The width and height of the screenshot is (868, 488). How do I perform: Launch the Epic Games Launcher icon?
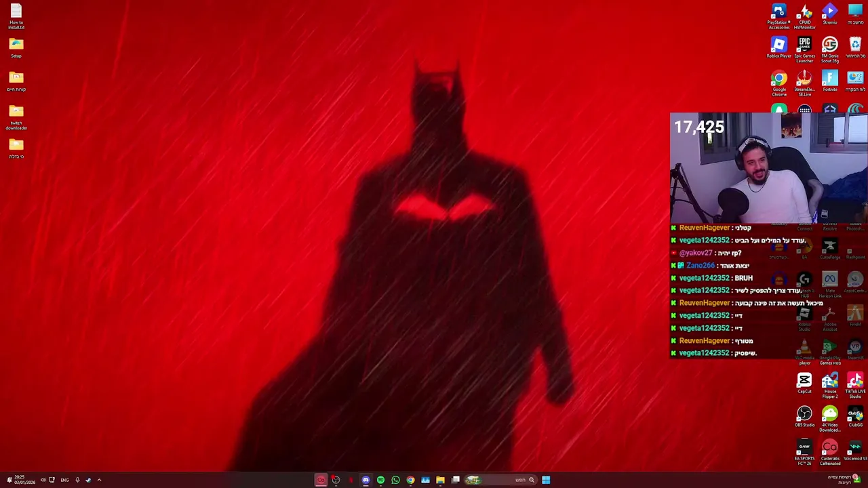click(804, 49)
